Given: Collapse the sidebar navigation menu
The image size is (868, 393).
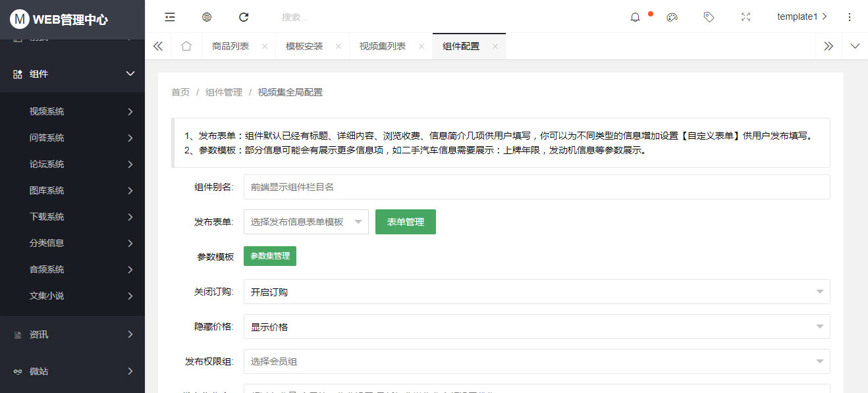Looking at the screenshot, I should 169,16.
